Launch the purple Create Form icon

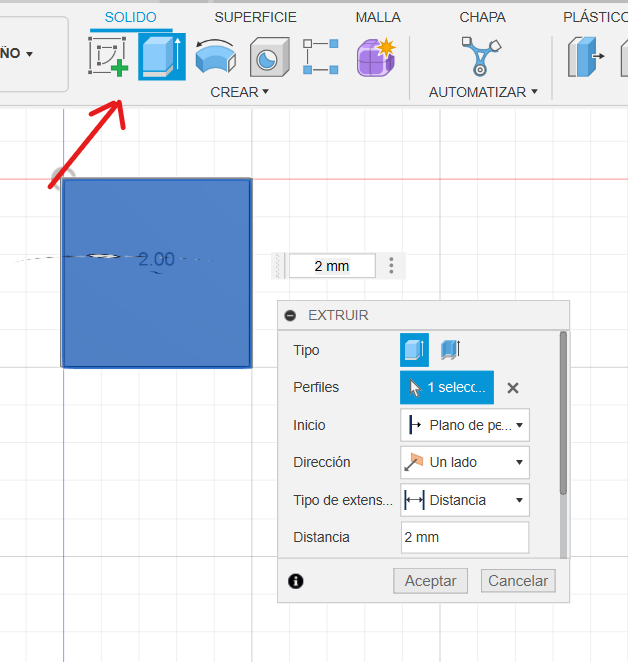click(x=376, y=57)
